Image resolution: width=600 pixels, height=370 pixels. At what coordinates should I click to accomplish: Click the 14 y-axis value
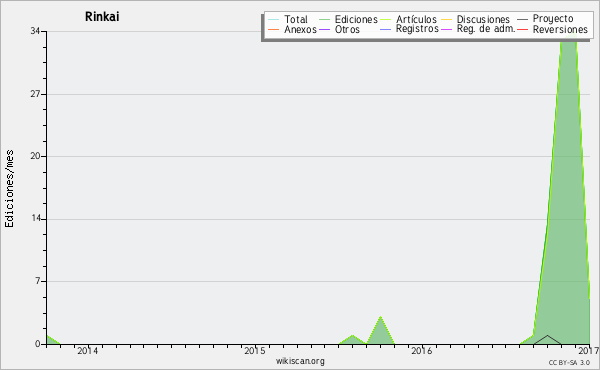pyautogui.click(x=36, y=218)
